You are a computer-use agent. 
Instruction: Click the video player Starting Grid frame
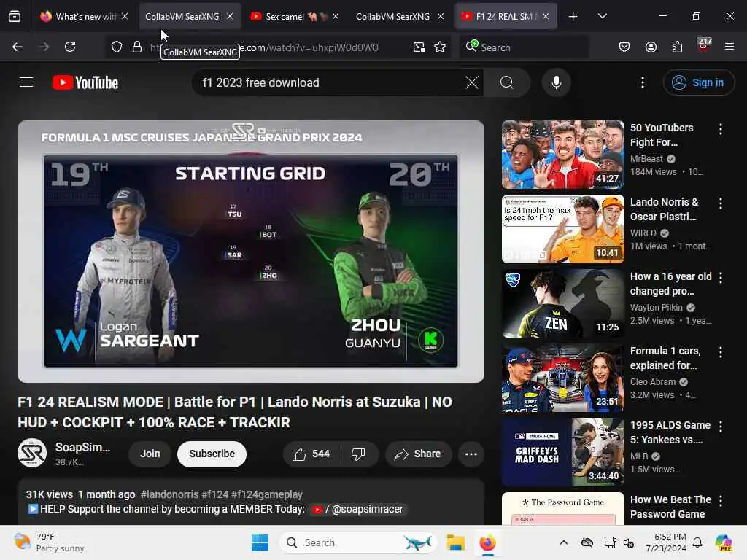point(251,252)
